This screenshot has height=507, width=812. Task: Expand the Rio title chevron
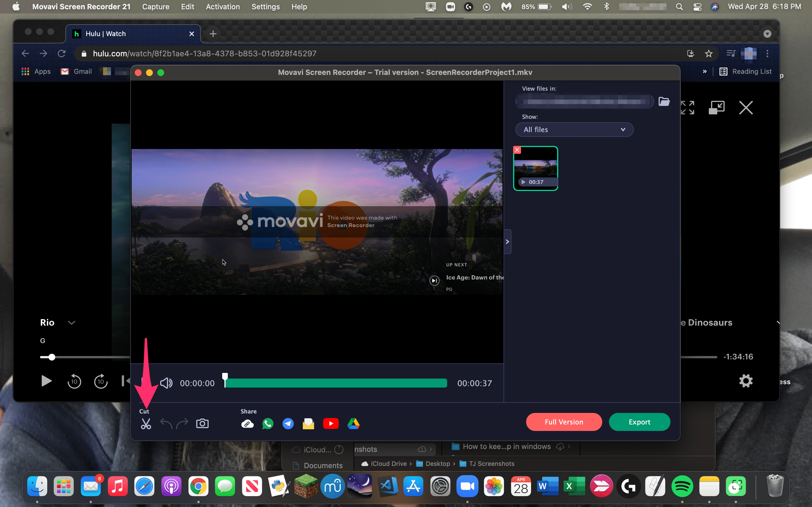[x=71, y=323]
